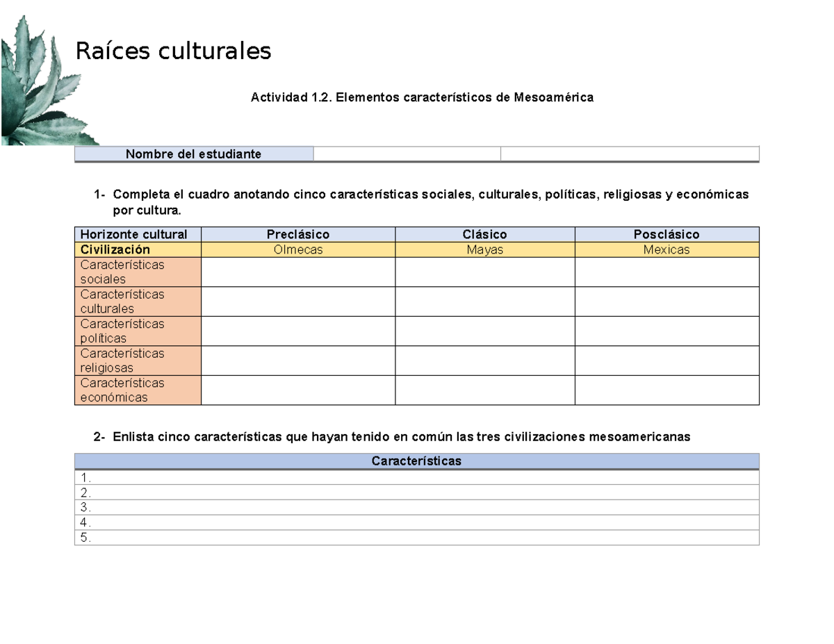This screenshot has width=834, height=644.
Task: Click list row numbered 2.
Action: [x=417, y=493]
